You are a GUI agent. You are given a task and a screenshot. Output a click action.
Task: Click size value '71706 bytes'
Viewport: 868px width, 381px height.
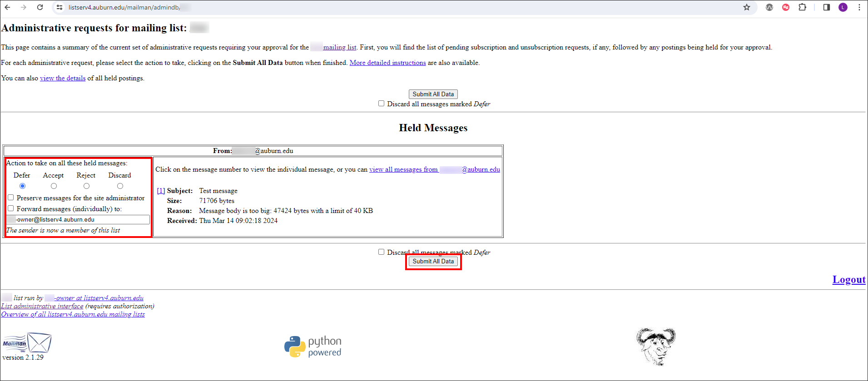[217, 201]
